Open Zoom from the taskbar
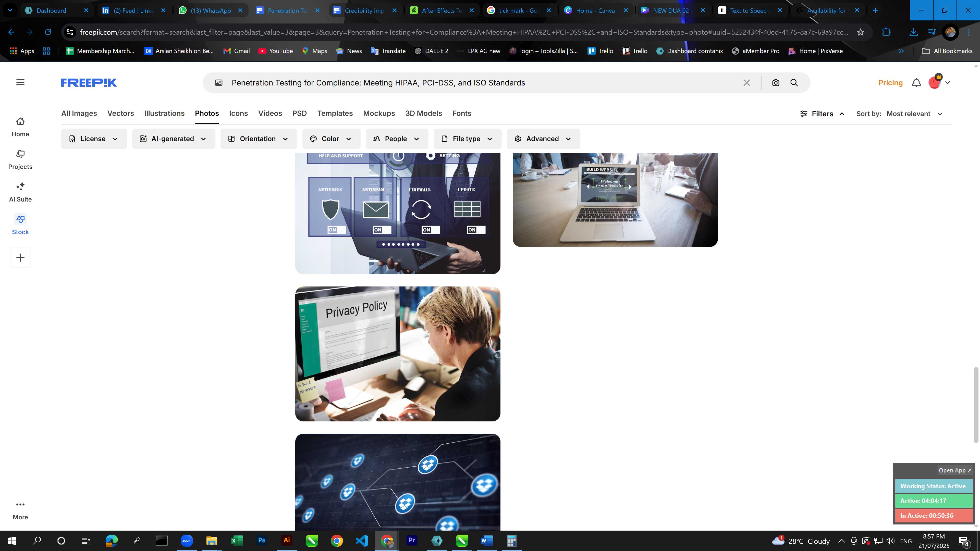 click(186, 540)
